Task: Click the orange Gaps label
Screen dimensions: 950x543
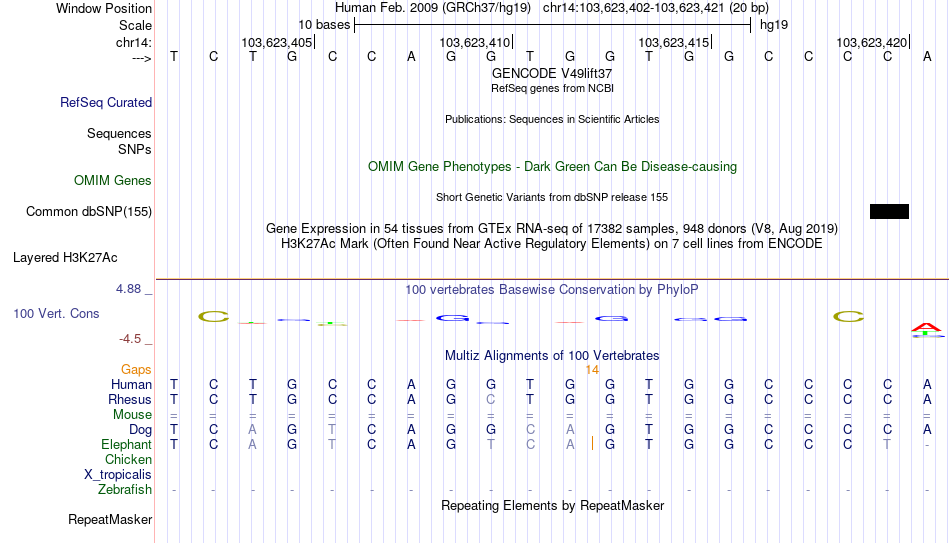Action: tap(136, 370)
